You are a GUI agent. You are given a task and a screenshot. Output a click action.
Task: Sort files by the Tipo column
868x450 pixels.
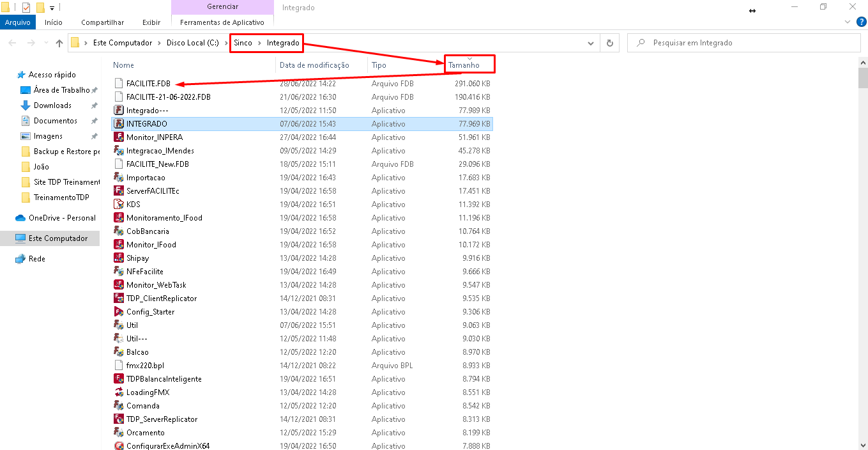pyautogui.click(x=379, y=65)
